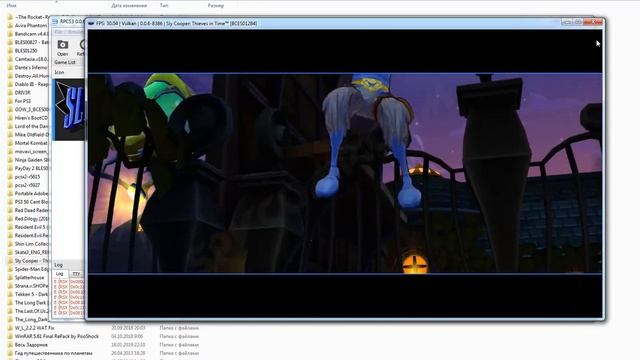The height and width of the screenshot is (360, 640).
Task: Select WinRAR 5.61 Final RePack by PooShock folder
Action: (x=57, y=336)
